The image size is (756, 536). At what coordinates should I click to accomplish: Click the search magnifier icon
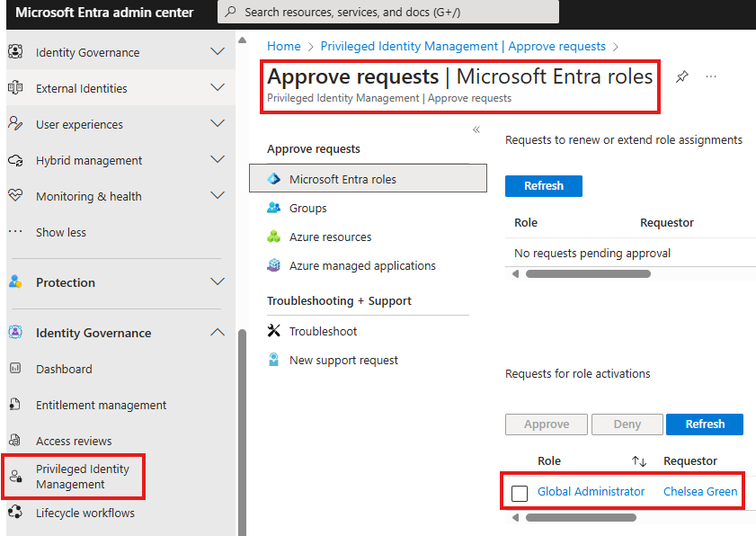pos(231,12)
